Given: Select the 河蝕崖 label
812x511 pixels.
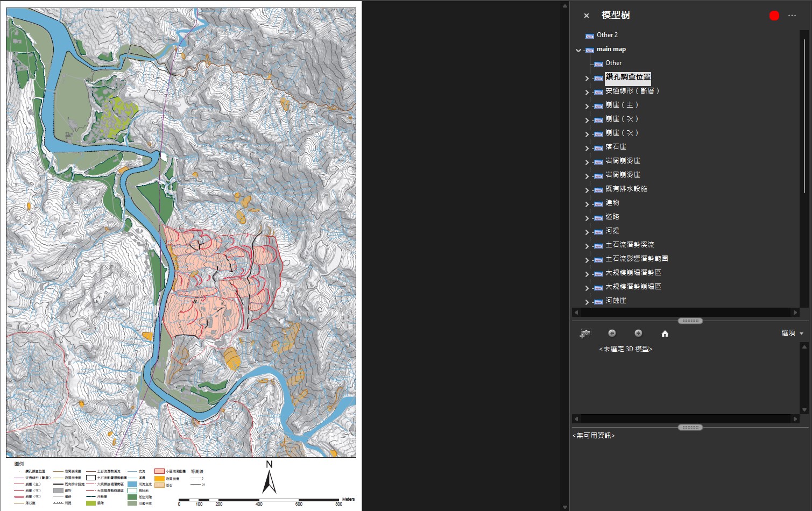Looking at the screenshot, I should click(x=616, y=301).
